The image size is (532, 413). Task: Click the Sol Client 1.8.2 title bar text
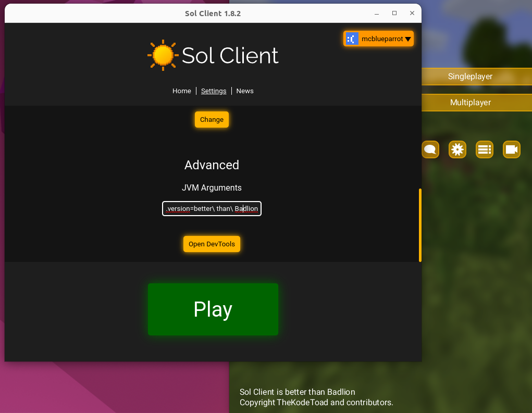[213, 14]
